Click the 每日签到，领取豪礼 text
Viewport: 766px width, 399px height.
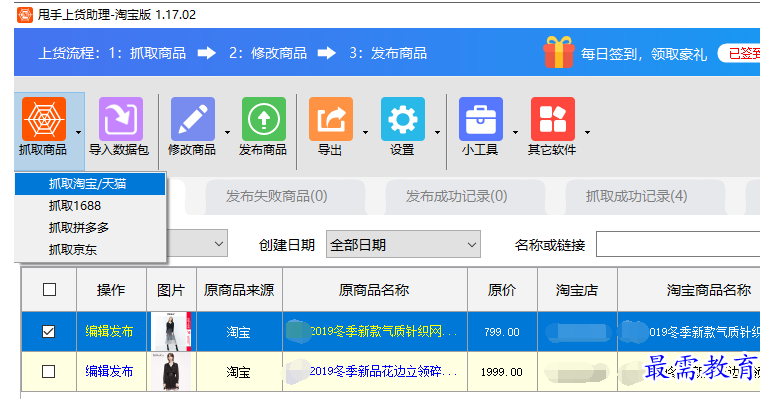click(644, 54)
